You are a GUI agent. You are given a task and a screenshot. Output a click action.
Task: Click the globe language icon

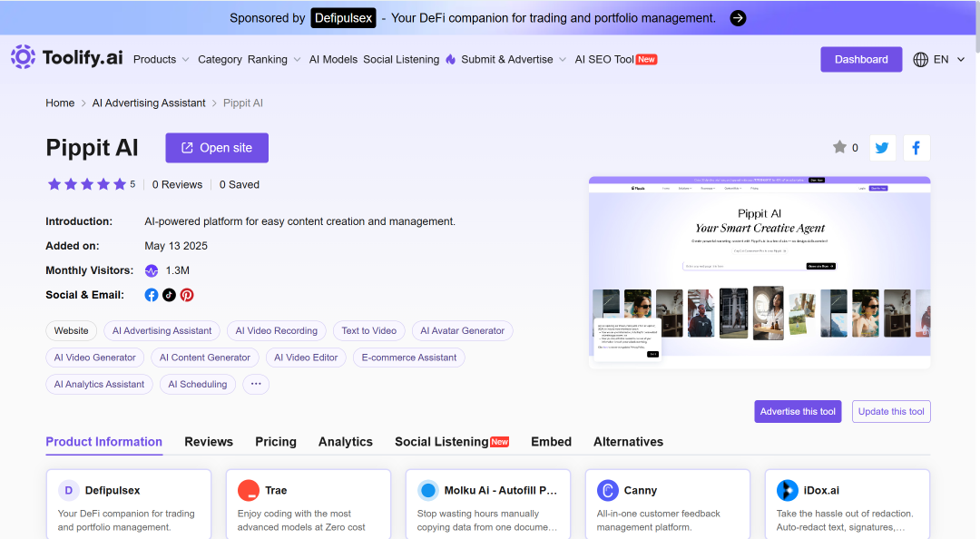pyautogui.click(x=920, y=59)
